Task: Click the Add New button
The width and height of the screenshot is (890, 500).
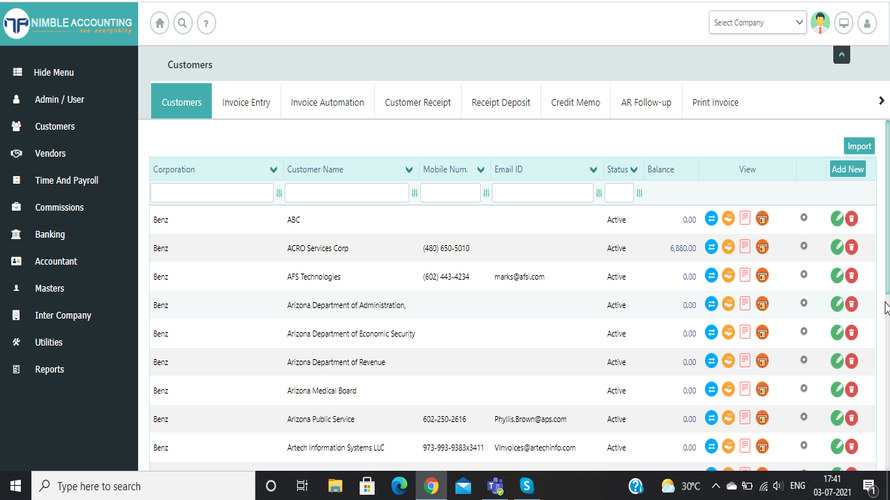Action: point(847,170)
